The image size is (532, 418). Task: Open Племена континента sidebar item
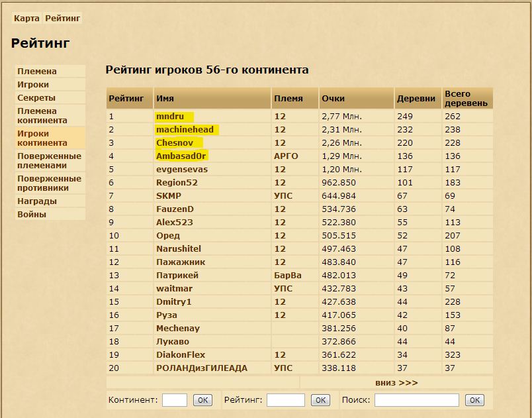tap(42, 115)
